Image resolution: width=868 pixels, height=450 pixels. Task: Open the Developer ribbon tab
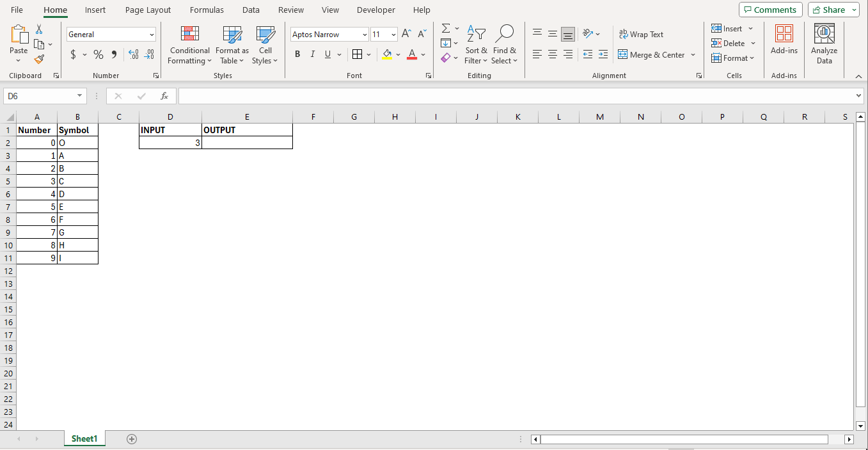point(375,10)
